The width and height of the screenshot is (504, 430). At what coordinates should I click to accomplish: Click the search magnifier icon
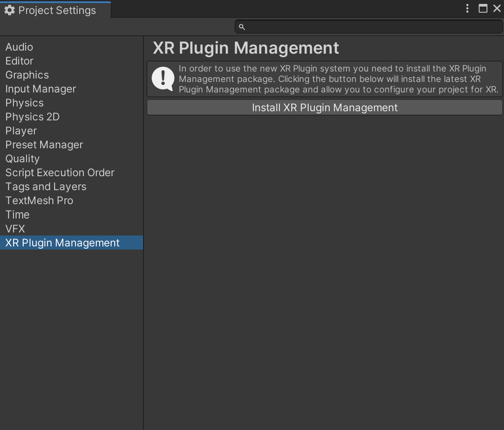(x=242, y=27)
